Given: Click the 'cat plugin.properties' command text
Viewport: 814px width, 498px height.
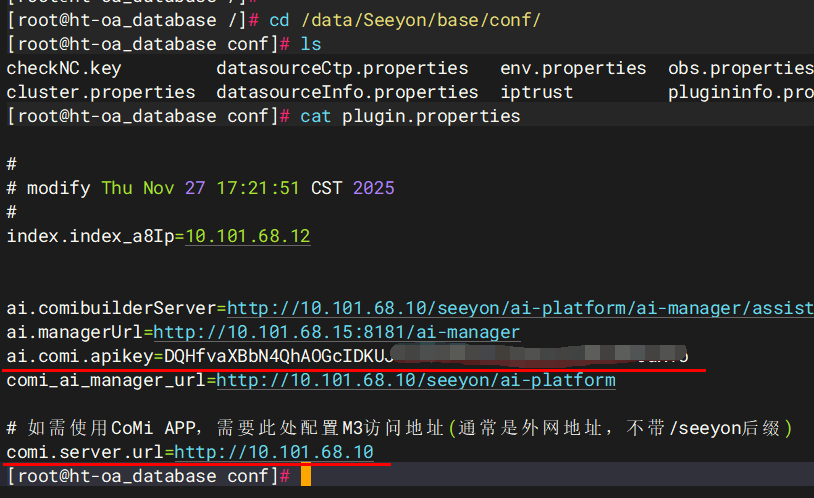Looking at the screenshot, I should (410, 116).
